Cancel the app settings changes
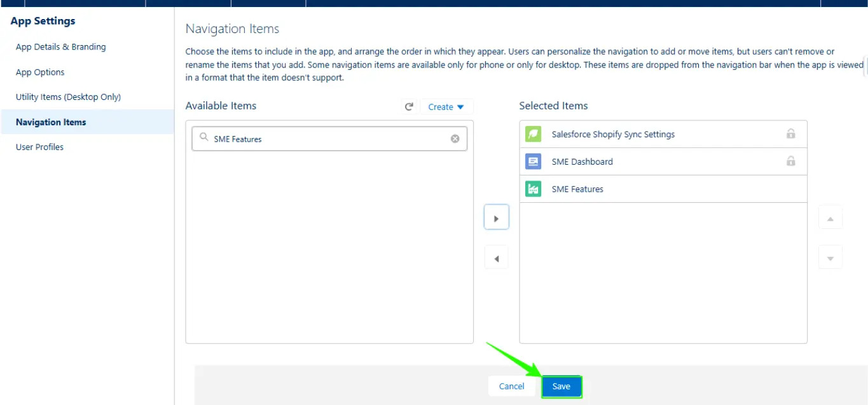868x405 pixels. tap(511, 387)
